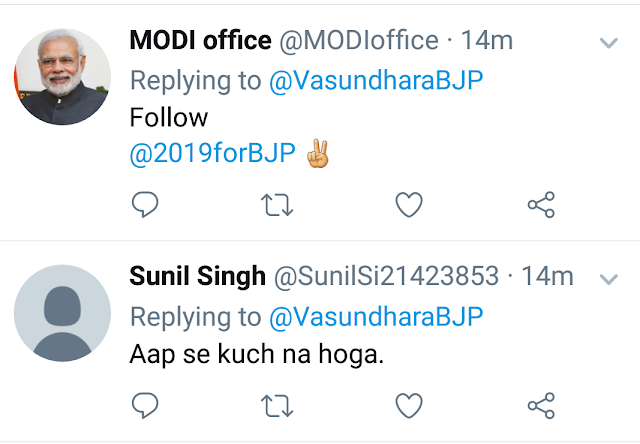Open the MODI office tweet options chevron
640x444 pixels.
coord(609,42)
